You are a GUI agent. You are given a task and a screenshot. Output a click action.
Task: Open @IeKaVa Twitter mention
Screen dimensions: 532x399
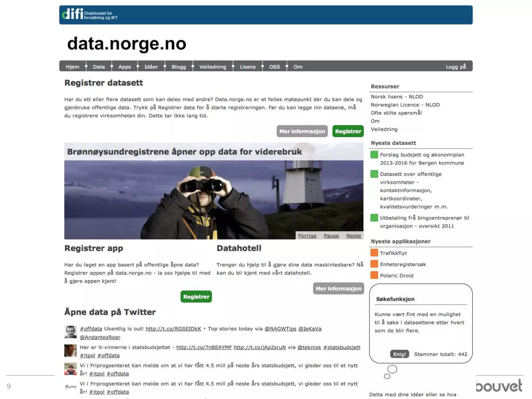pos(310,329)
